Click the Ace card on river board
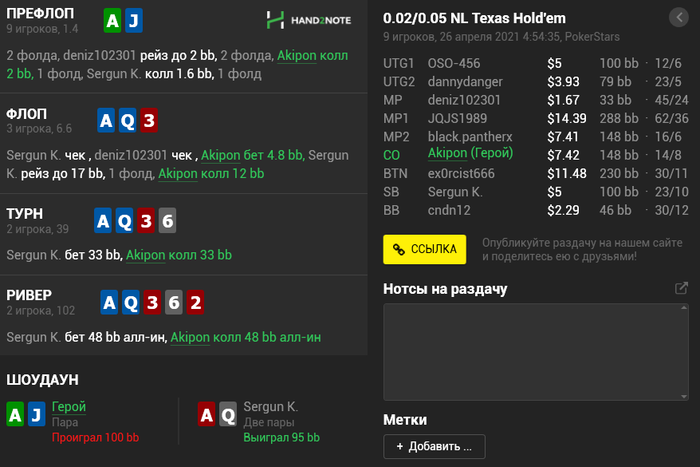Screen dimensions: 700x467 [x=109, y=302]
